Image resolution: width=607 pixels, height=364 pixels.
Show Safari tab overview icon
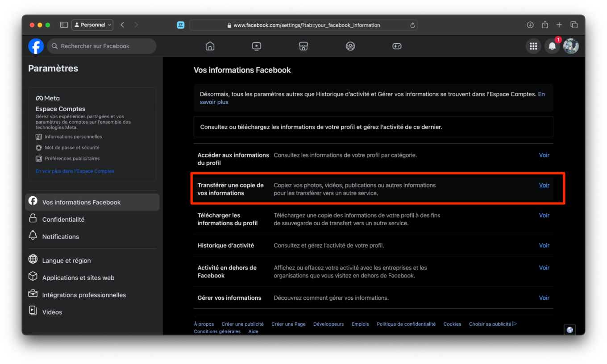pyautogui.click(x=574, y=25)
